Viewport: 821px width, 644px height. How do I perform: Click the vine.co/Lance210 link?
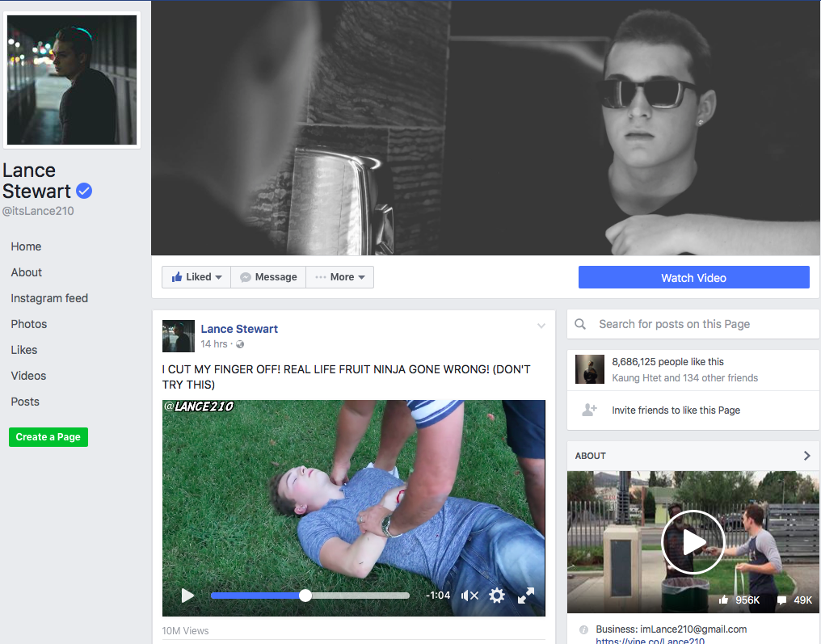point(650,640)
